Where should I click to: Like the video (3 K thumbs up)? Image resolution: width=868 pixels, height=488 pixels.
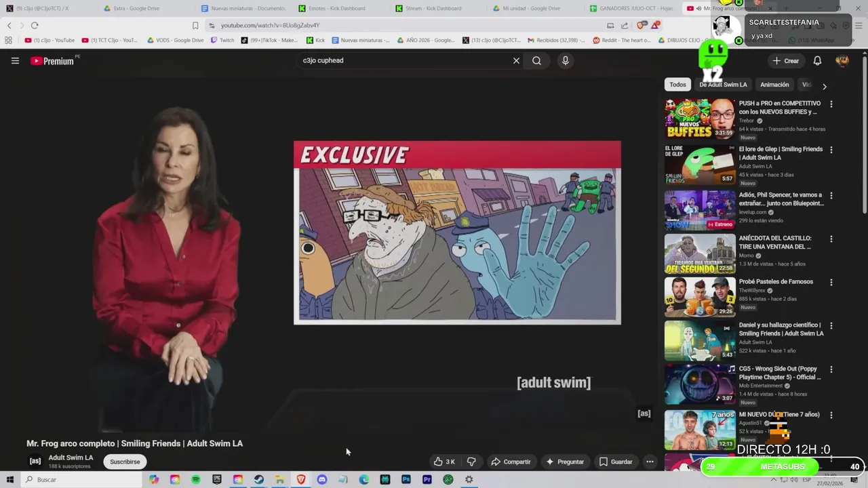coord(444,462)
